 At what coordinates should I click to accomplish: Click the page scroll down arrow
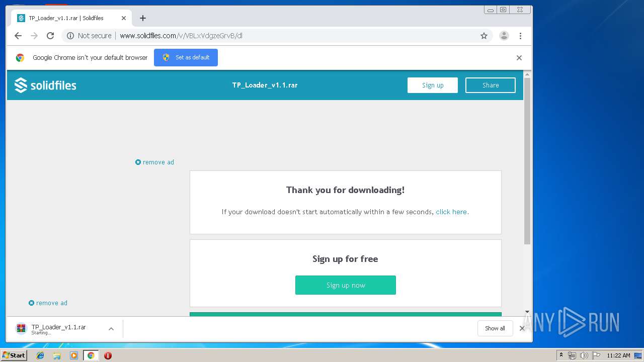[x=527, y=312]
